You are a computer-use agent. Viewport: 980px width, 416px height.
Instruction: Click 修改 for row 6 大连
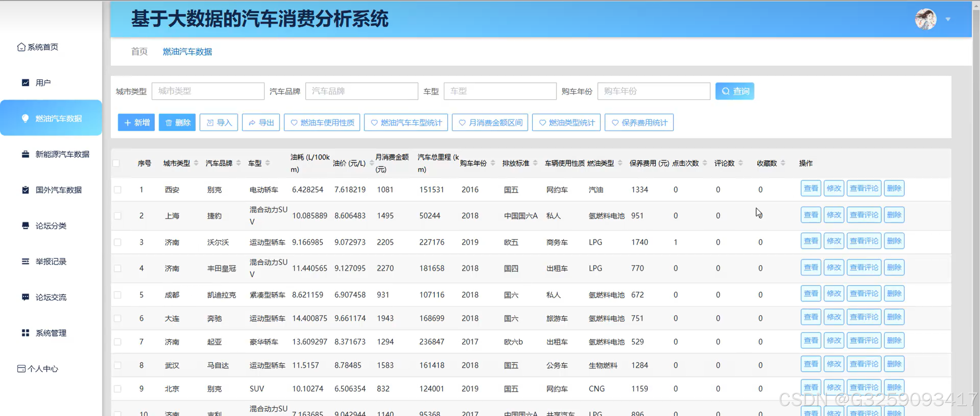tap(834, 317)
